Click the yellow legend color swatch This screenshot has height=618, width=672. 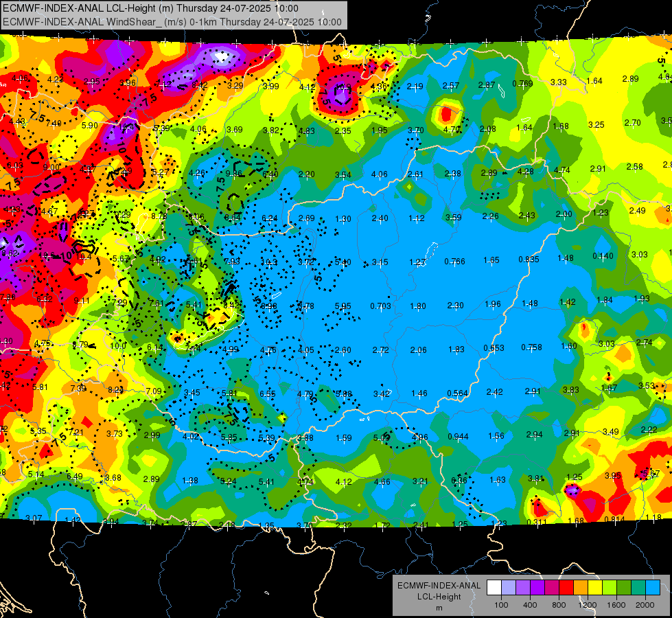[595, 588]
